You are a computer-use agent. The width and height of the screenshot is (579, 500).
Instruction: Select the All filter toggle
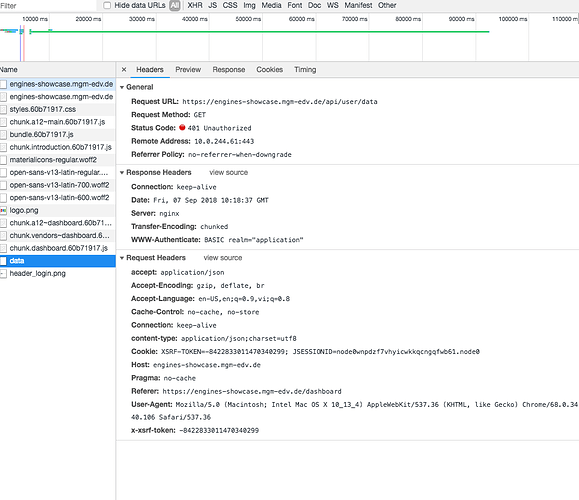click(175, 5)
